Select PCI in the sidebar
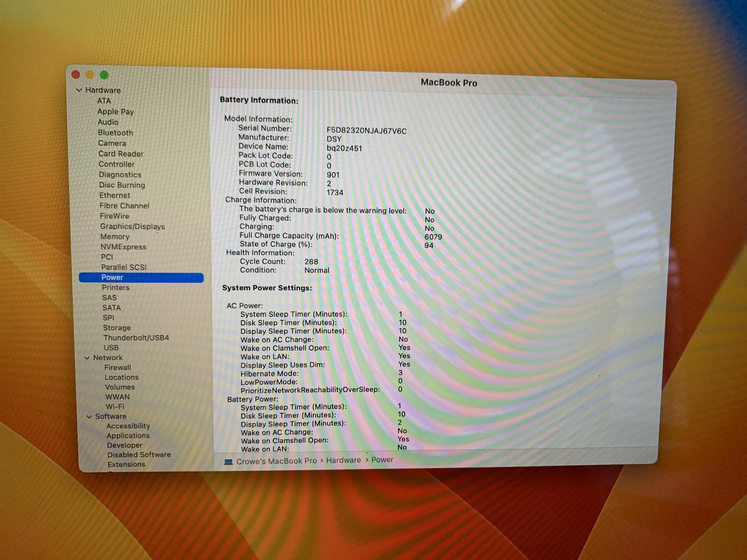Screen dimensions: 747x560 point(107,257)
